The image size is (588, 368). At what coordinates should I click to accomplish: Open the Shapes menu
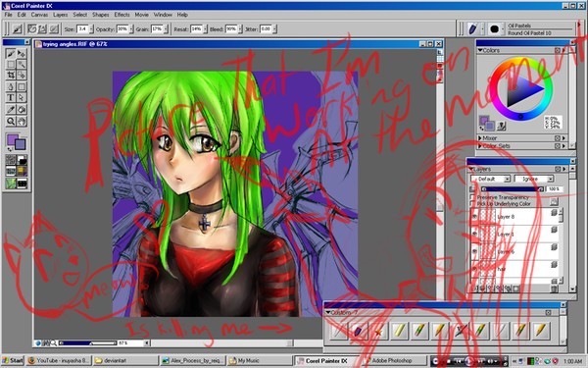[101, 15]
